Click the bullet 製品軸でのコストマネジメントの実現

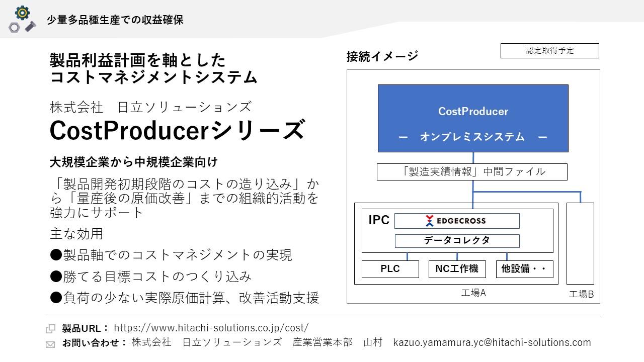pos(171,255)
